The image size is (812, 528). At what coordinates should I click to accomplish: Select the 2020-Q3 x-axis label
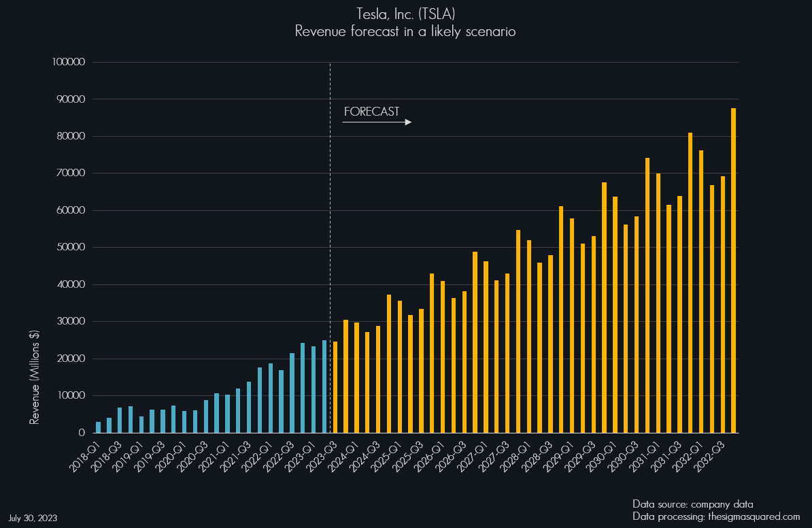192,455
